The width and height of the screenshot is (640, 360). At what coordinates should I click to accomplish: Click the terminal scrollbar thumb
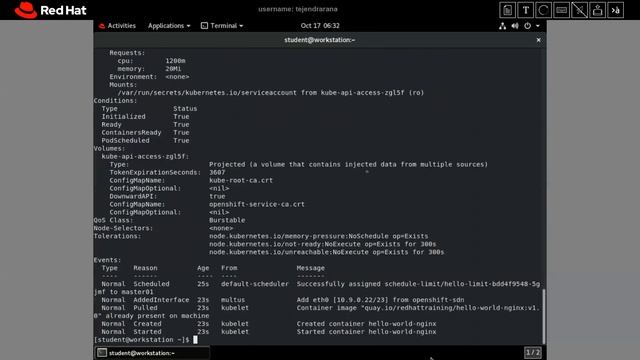(x=543, y=316)
